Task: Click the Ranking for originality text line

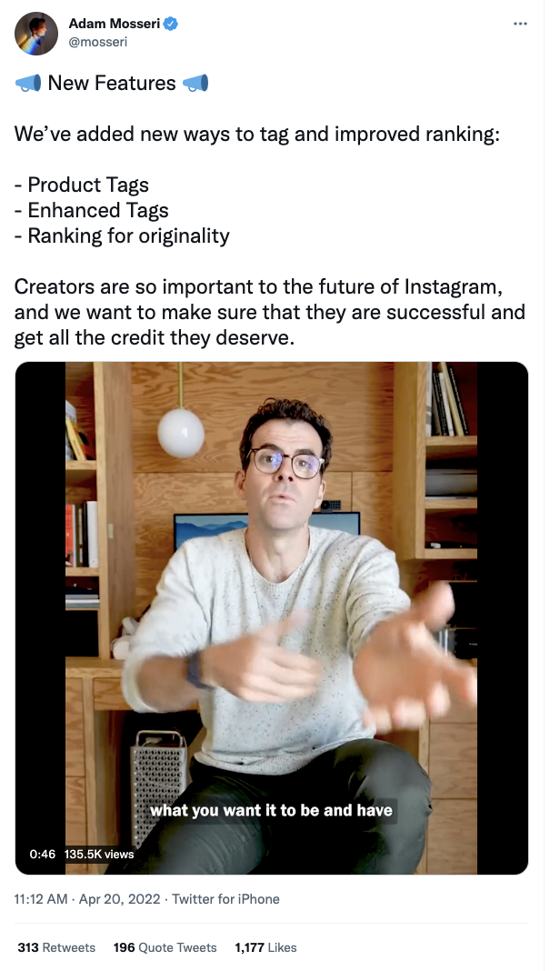Action: point(122,236)
